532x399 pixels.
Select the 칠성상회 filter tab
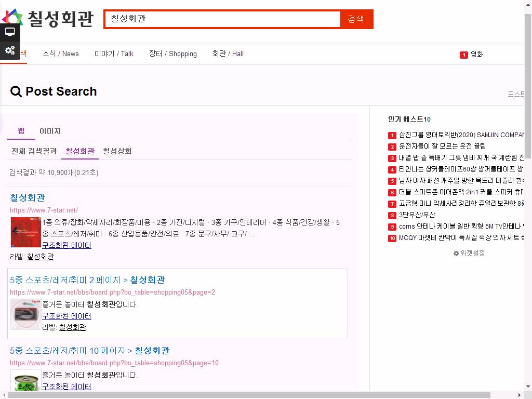tap(117, 151)
